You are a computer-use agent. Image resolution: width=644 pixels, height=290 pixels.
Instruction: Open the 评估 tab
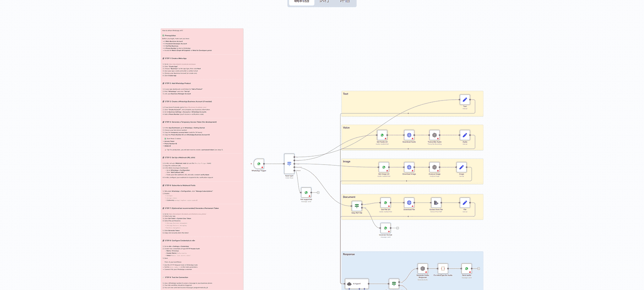(345, 2)
